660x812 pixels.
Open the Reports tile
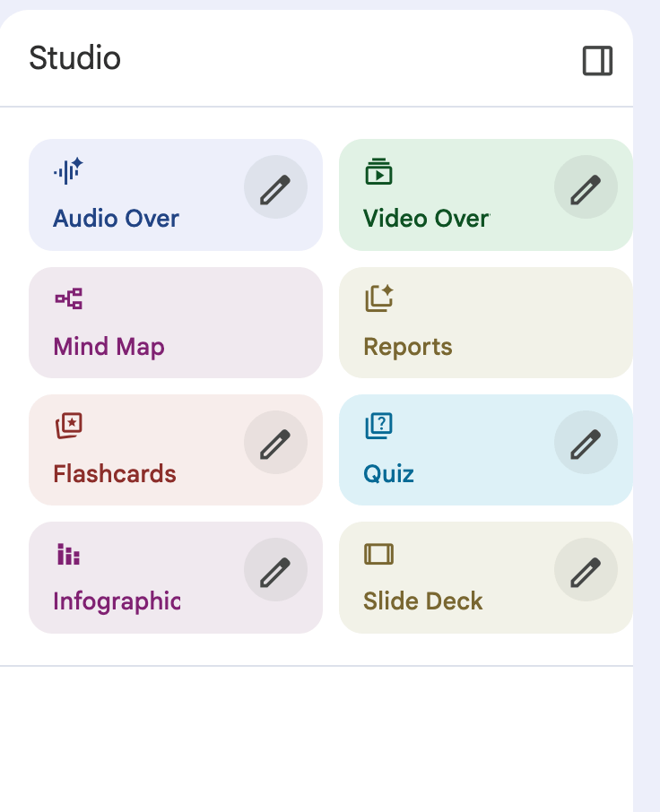(485, 323)
